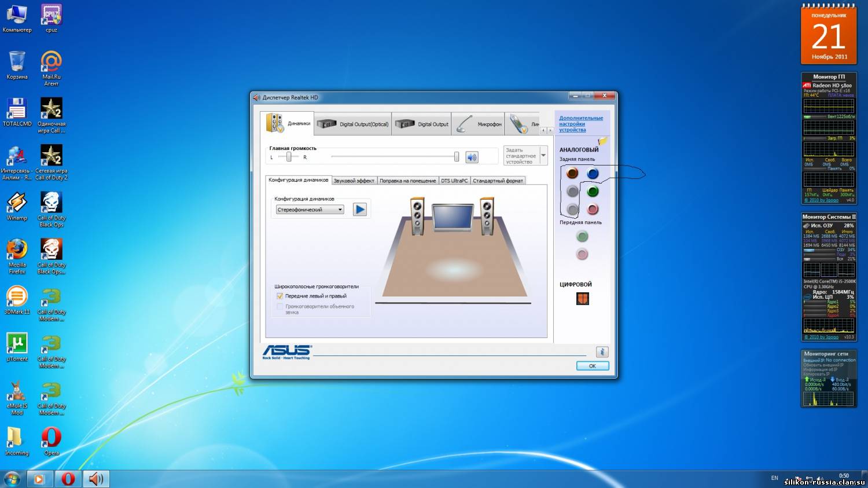Select the Звуковой эффект sub-tab

(354, 181)
